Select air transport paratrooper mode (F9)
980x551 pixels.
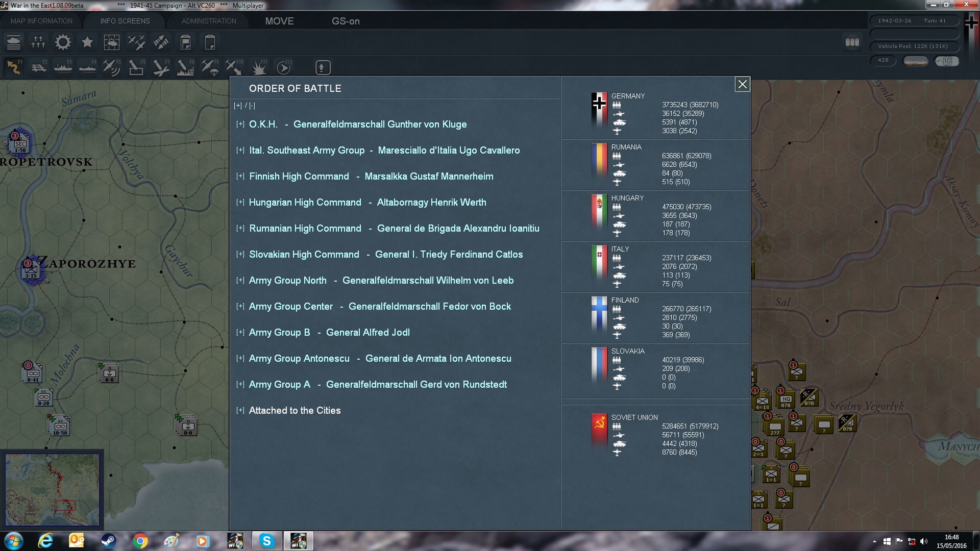pos(210,67)
